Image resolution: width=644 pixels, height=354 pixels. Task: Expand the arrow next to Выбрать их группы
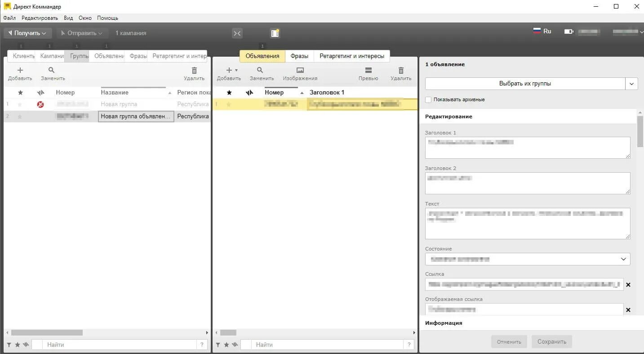(x=631, y=84)
